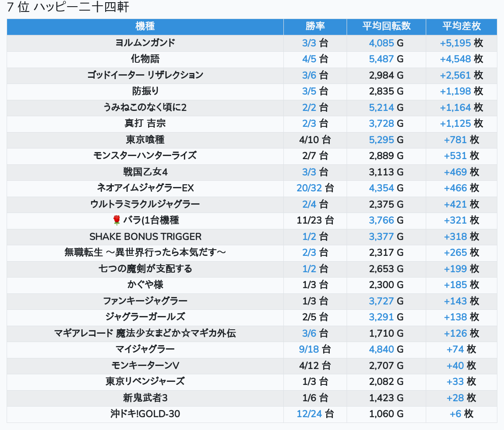
Task: Click the 新鬼武者3 machine name
Action: pos(145,398)
